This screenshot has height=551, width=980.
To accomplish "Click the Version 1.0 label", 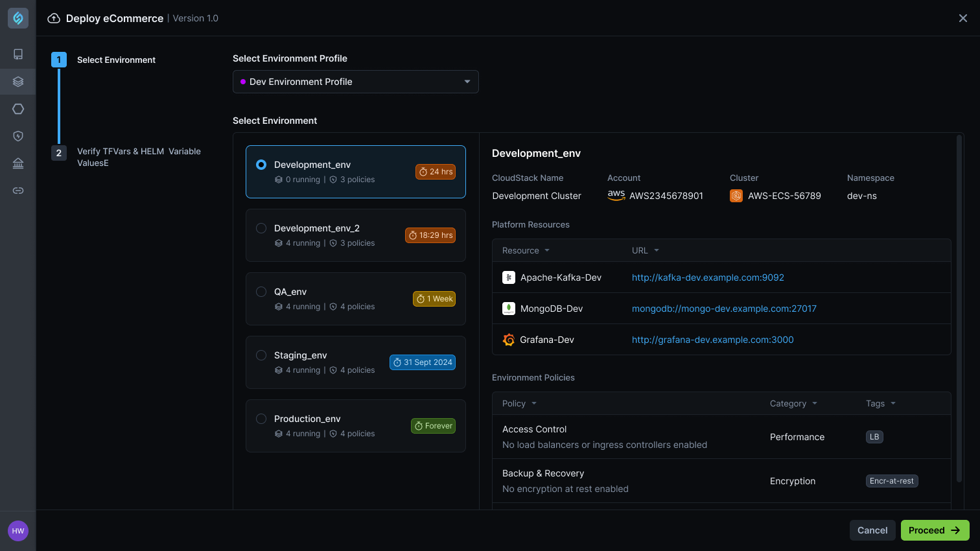I will click(x=196, y=18).
